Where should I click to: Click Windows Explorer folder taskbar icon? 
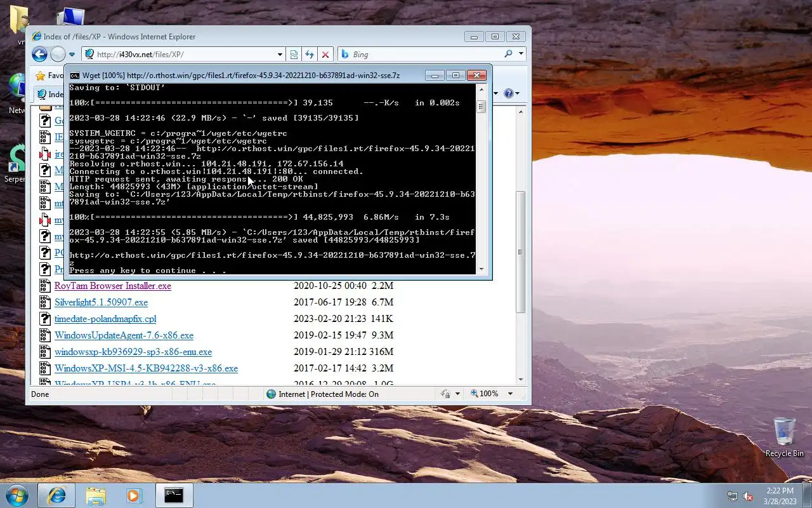pyautogui.click(x=96, y=495)
